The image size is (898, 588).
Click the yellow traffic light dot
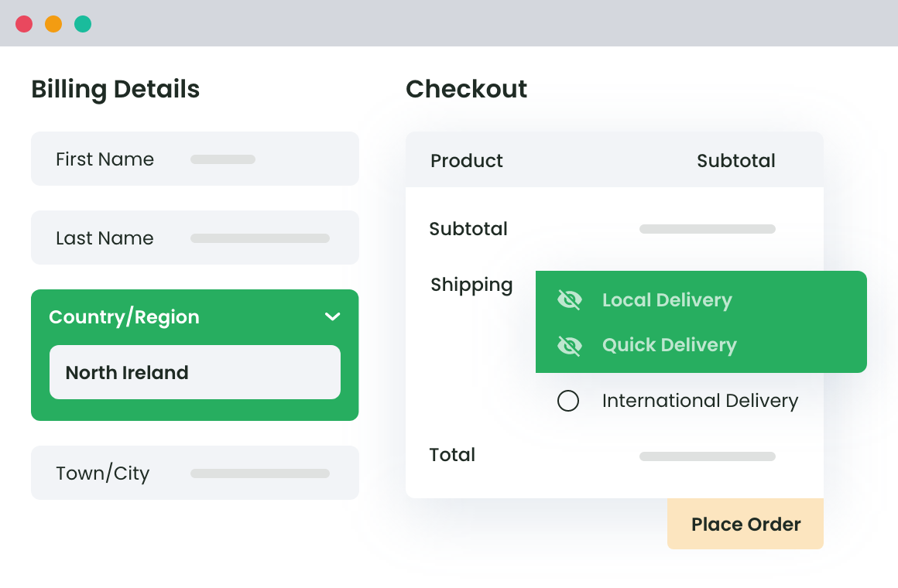point(53,23)
